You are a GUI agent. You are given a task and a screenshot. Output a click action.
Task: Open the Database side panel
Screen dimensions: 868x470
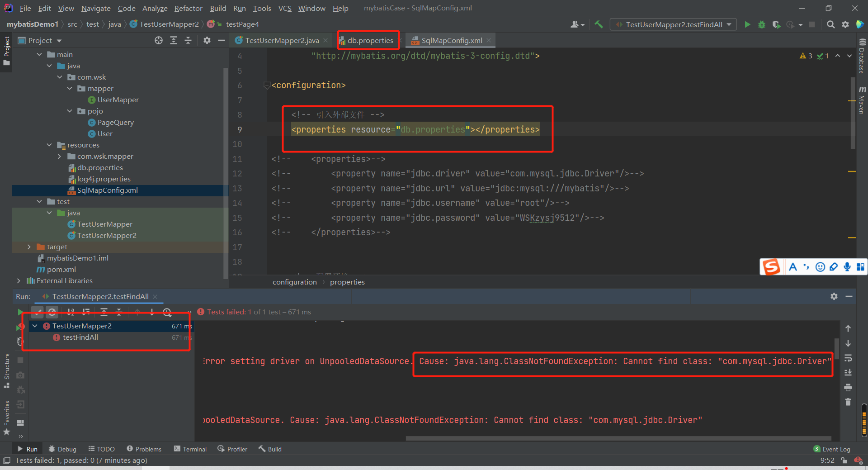pyautogui.click(x=862, y=56)
